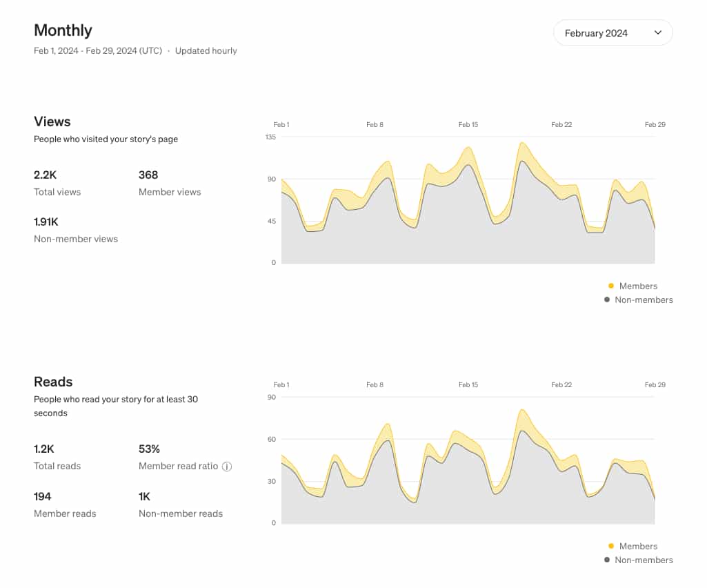Click gray Non-members dot in Views legend
This screenshot has height=588, width=707.
click(x=607, y=300)
